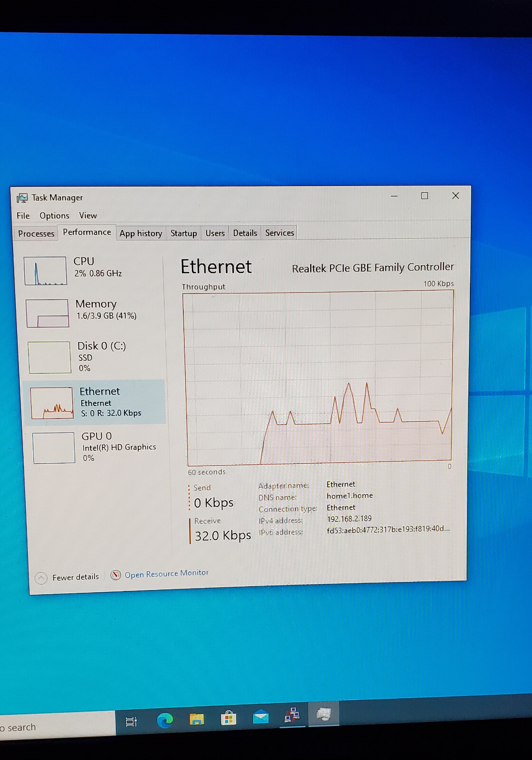Open the Details tab
532x760 pixels.
[x=245, y=233]
